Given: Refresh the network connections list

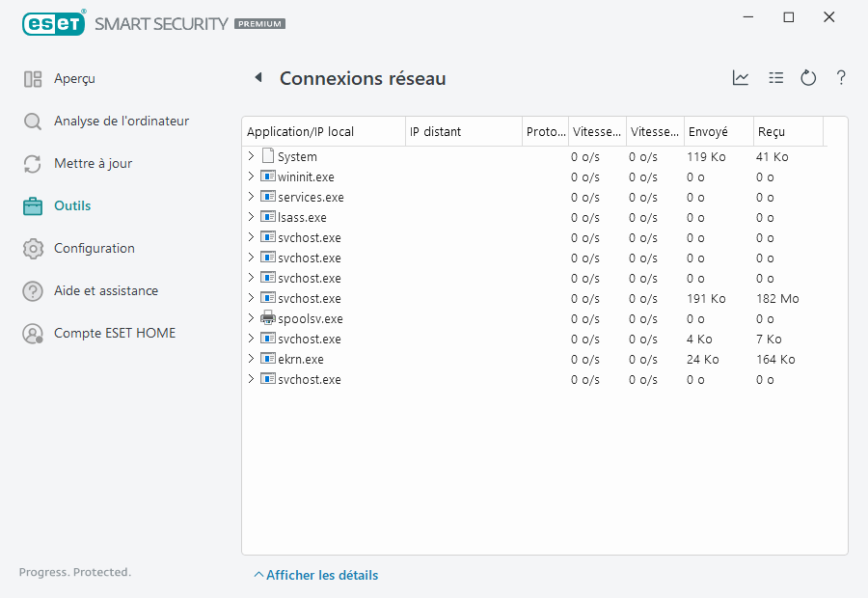Looking at the screenshot, I should click(x=808, y=78).
